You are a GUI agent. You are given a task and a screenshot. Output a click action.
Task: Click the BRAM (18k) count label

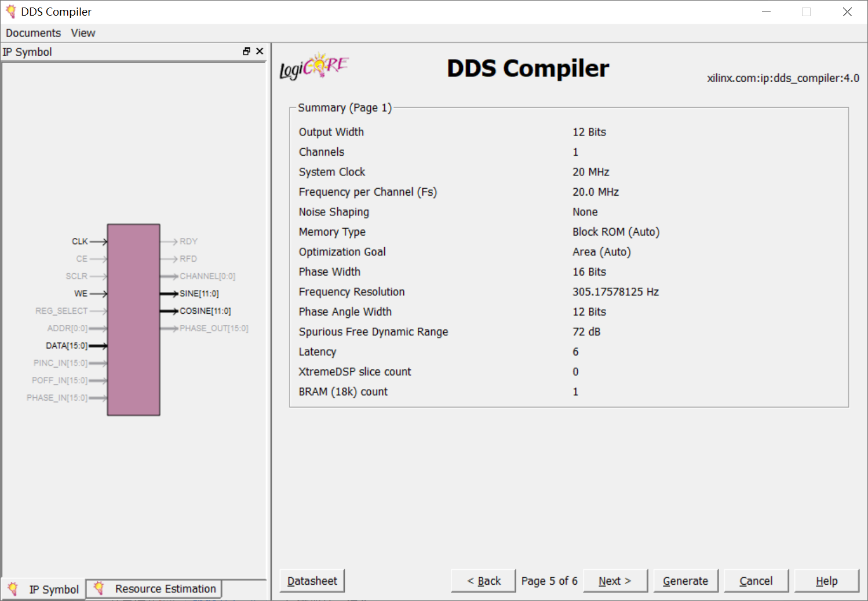343,392
